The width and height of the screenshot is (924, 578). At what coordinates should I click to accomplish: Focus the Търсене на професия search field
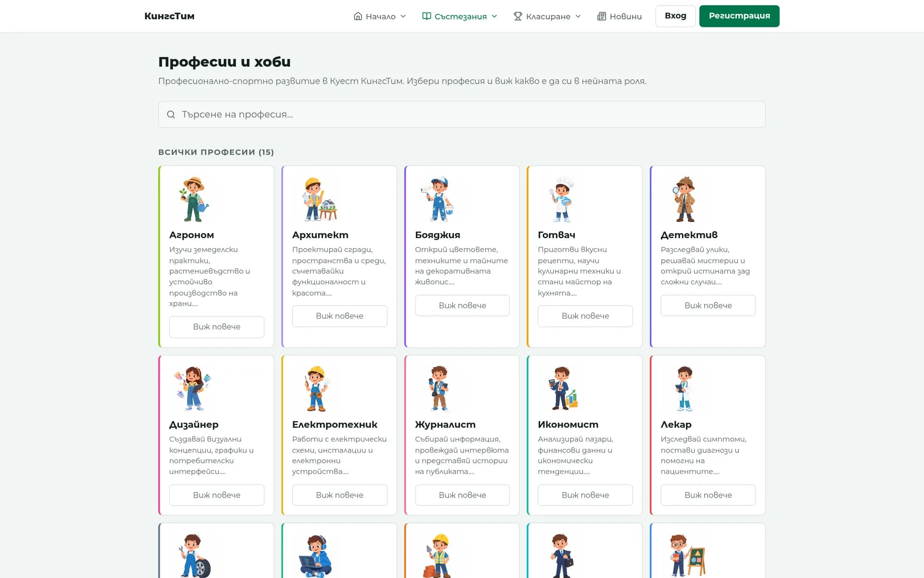pyautogui.click(x=462, y=114)
